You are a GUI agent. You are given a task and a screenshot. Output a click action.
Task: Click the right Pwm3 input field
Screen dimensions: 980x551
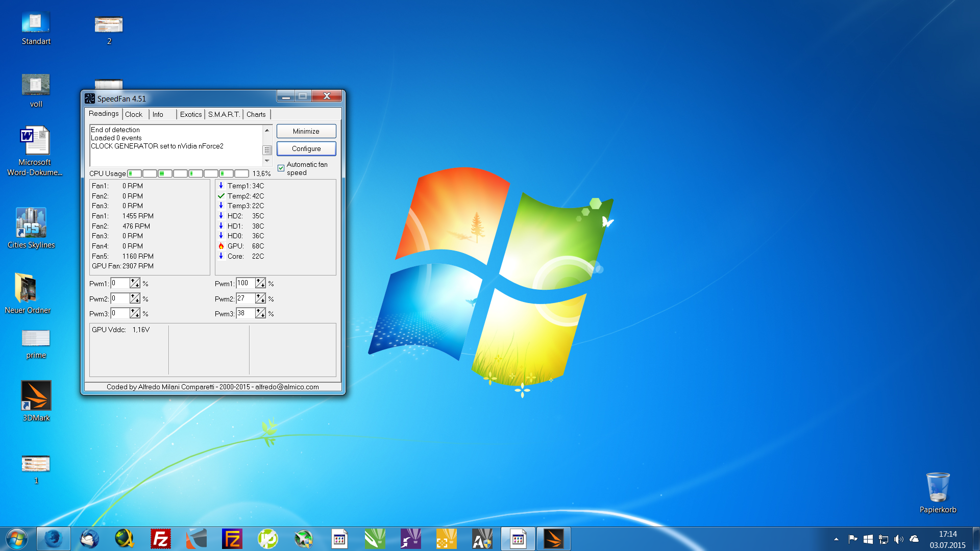[245, 313]
